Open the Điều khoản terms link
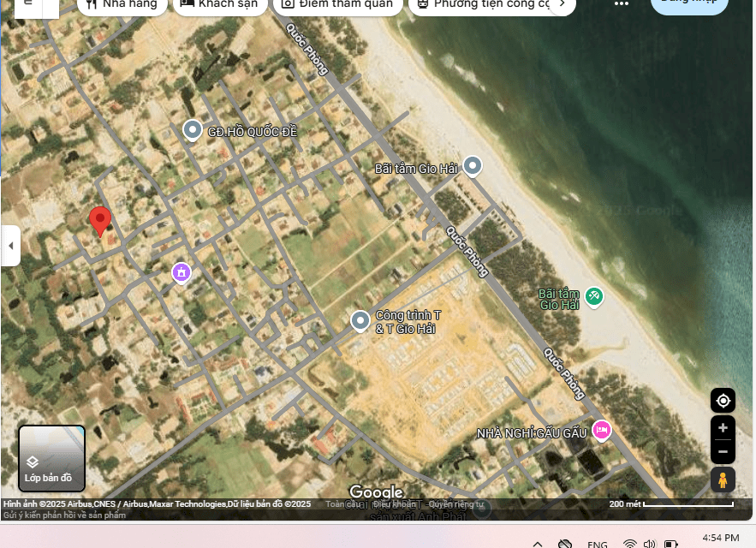This screenshot has width=756, height=548. pos(395,504)
